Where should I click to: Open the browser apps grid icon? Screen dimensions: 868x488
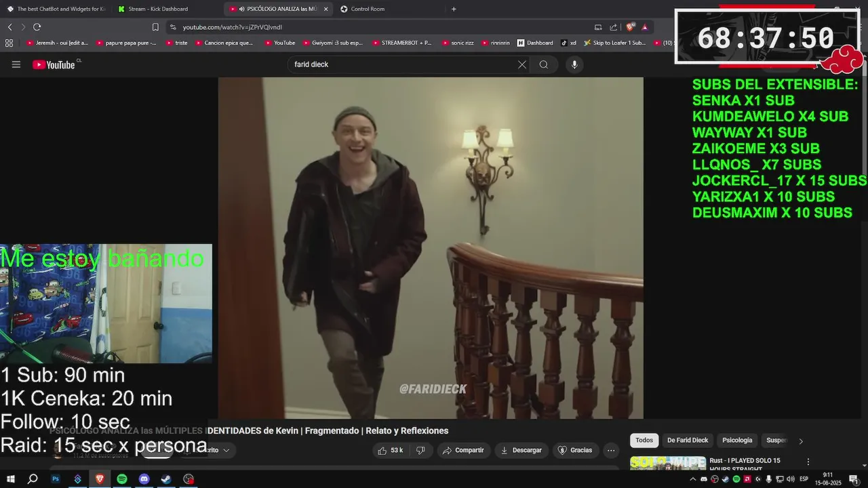pyautogui.click(x=9, y=43)
